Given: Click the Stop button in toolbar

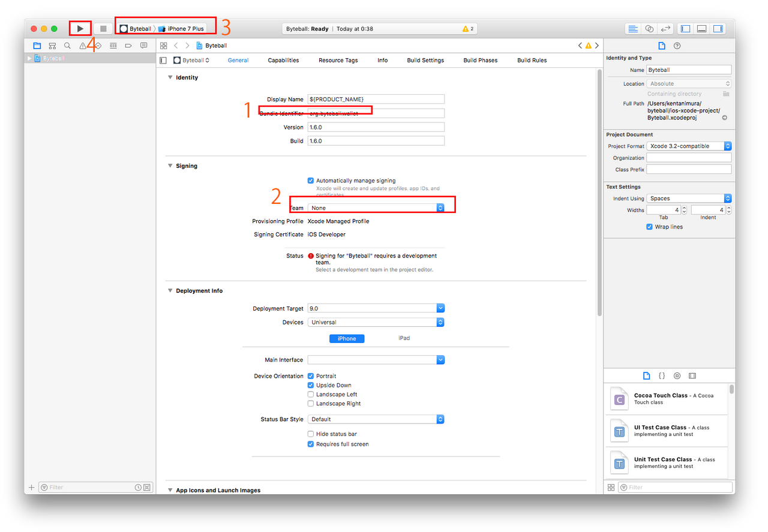Looking at the screenshot, I should tap(103, 29).
